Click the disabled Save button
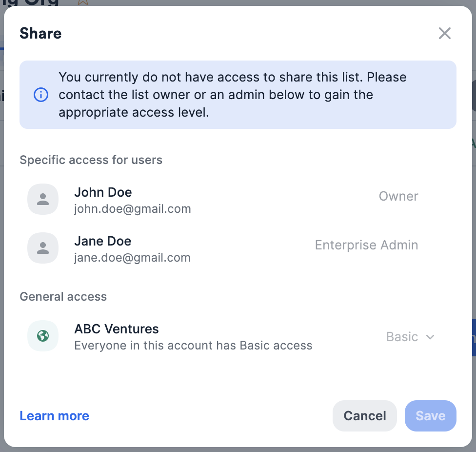This screenshot has height=452, width=476. point(430,415)
